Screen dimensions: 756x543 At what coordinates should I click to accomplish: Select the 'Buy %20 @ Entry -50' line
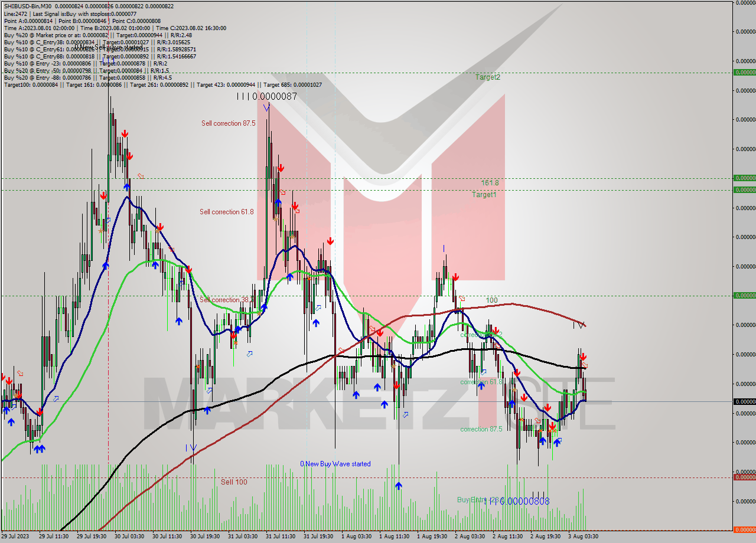(86, 70)
